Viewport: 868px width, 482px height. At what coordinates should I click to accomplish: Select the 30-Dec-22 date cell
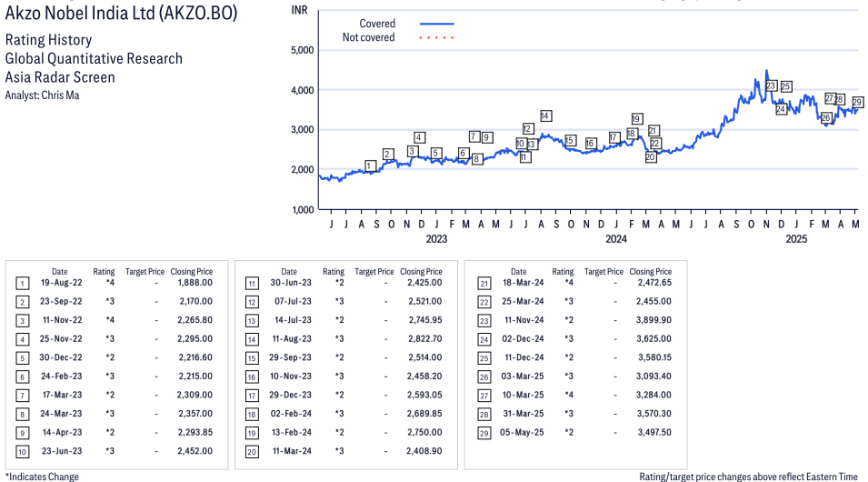[x=60, y=357]
